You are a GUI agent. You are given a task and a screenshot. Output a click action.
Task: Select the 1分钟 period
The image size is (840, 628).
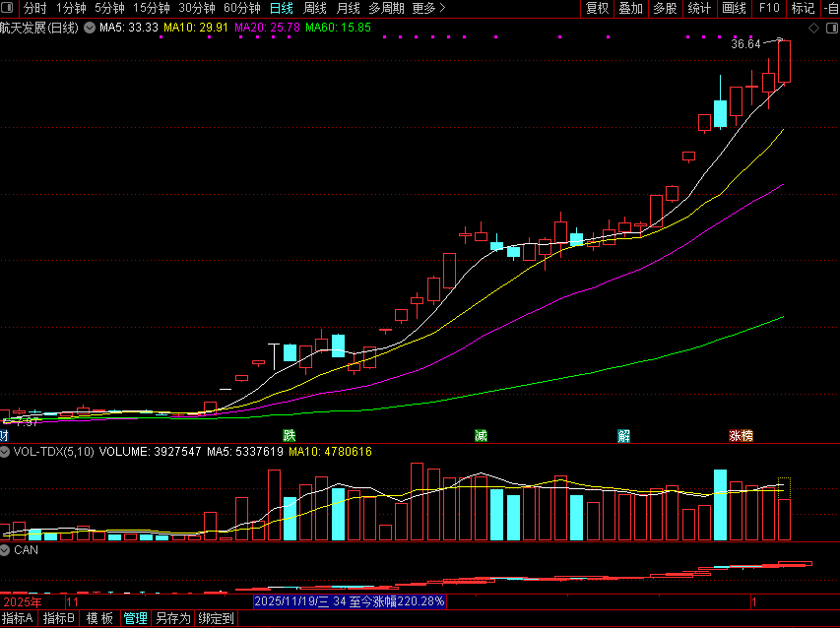coord(71,9)
